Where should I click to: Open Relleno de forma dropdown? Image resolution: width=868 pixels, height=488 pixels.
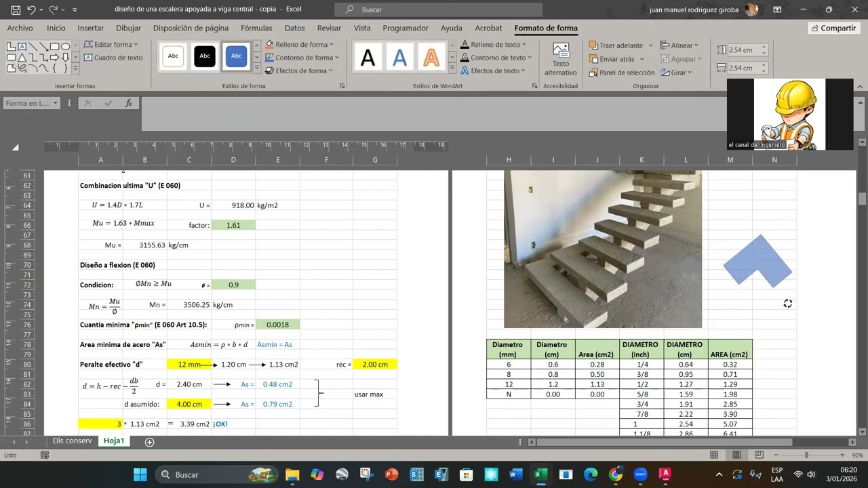point(299,44)
